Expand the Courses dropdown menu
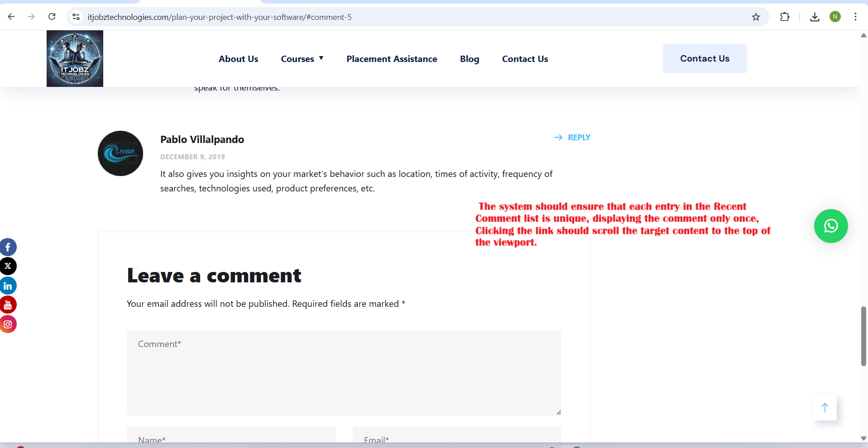 coord(302,59)
